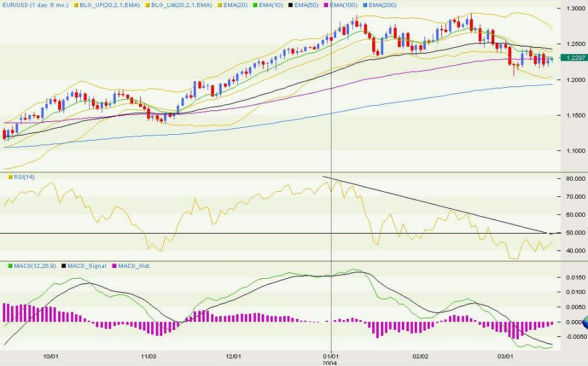The image size is (588, 366).
Task: Click the 01/01 date axis label
Action: click(330, 356)
